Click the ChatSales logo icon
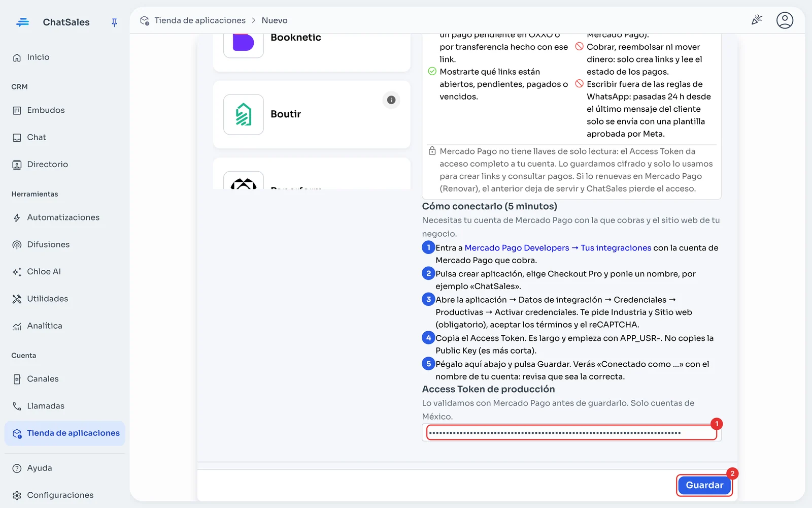This screenshot has height=508, width=812. tap(23, 22)
